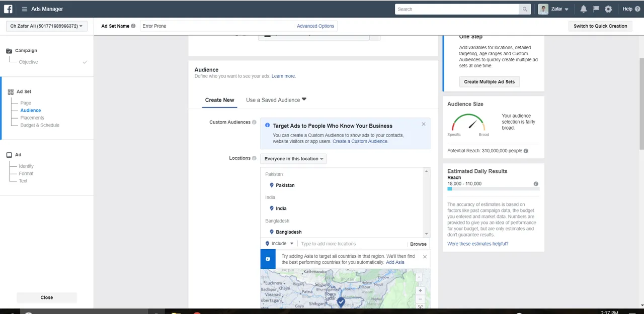Open the Learn more link
The width and height of the screenshot is (644, 314).
[283, 76]
